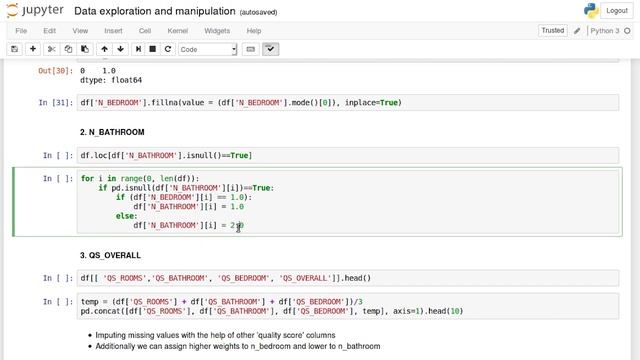Open the Insert menu
The width and height of the screenshot is (640, 360).
[113, 31]
